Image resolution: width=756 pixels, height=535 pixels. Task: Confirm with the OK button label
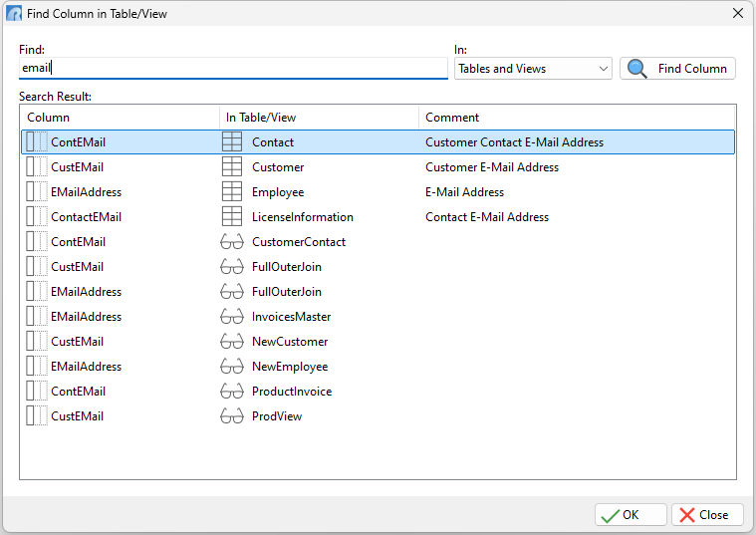630,515
